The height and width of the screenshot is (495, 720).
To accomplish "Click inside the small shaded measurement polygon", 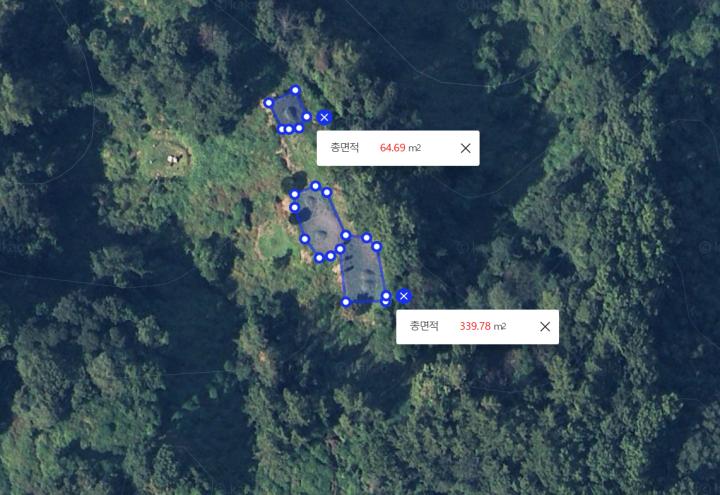I will [x=289, y=110].
